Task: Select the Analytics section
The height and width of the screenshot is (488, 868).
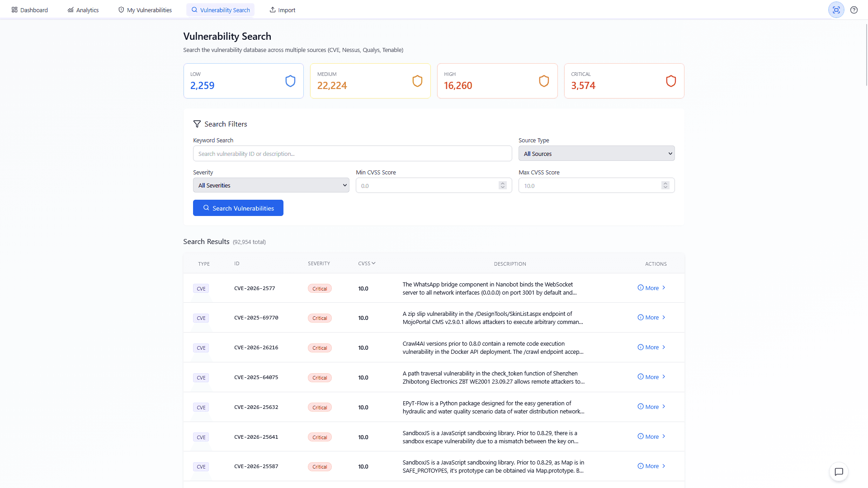Action: coord(83,9)
